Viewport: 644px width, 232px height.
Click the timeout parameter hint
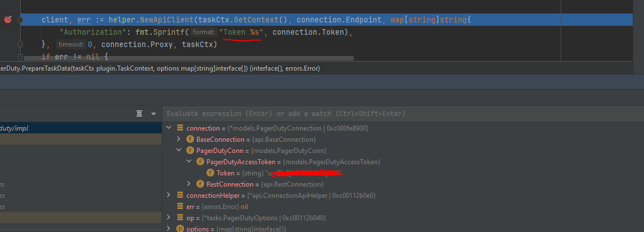pos(71,44)
